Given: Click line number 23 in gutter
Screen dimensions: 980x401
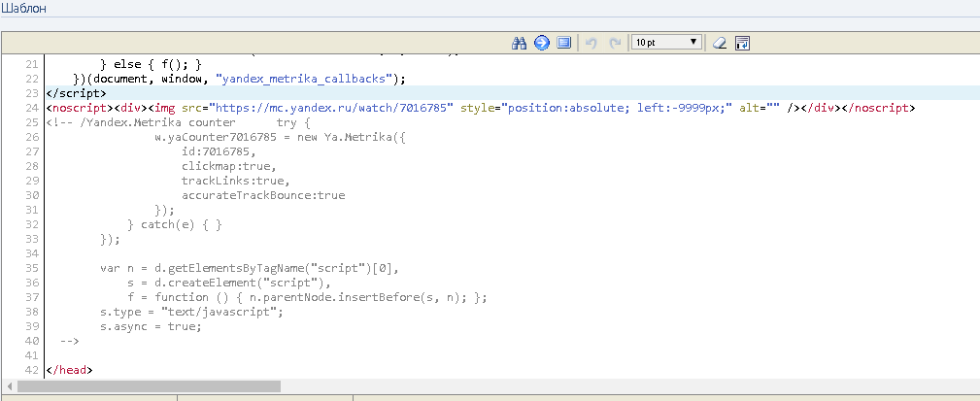Looking at the screenshot, I should click(32, 93).
